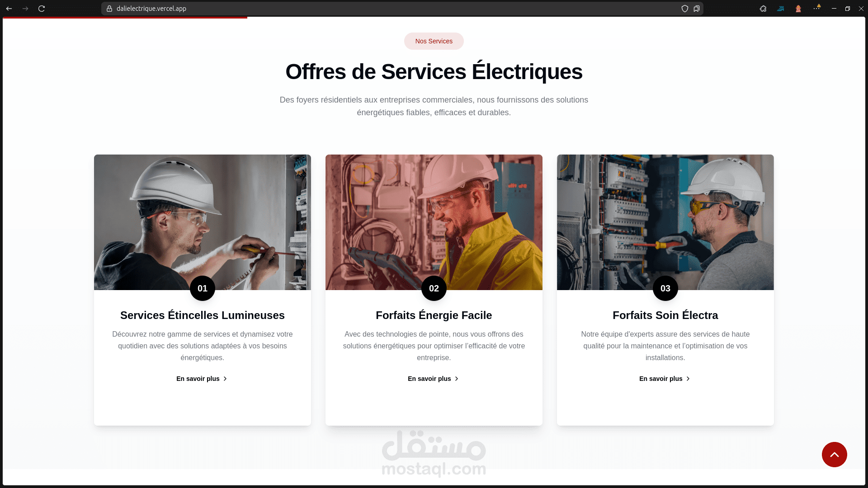Click the lighthouse extension icon
Image resolution: width=868 pixels, height=488 pixels.
(x=798, y=9)
